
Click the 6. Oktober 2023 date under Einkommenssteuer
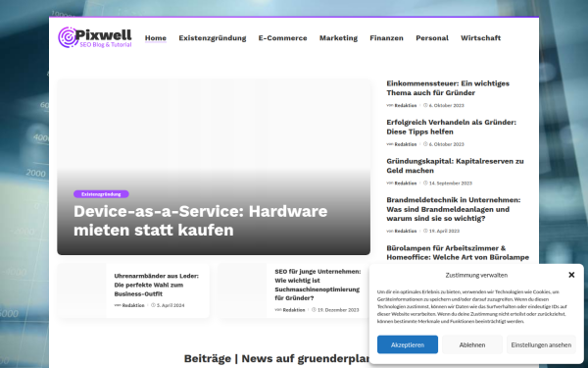tap(446, 106)
